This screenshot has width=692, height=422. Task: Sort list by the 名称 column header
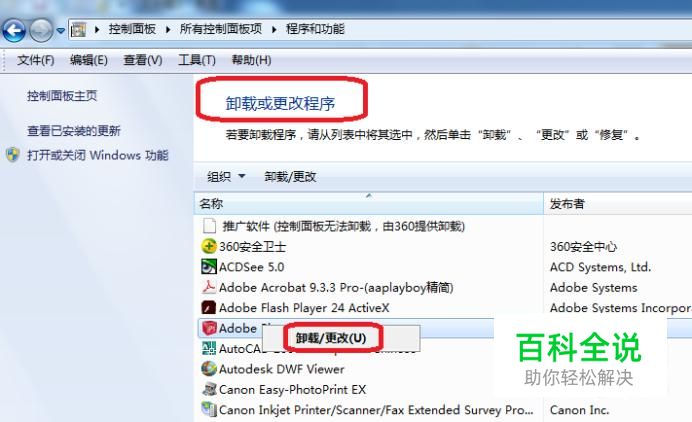pyautogui.click(x=369, y=203)
